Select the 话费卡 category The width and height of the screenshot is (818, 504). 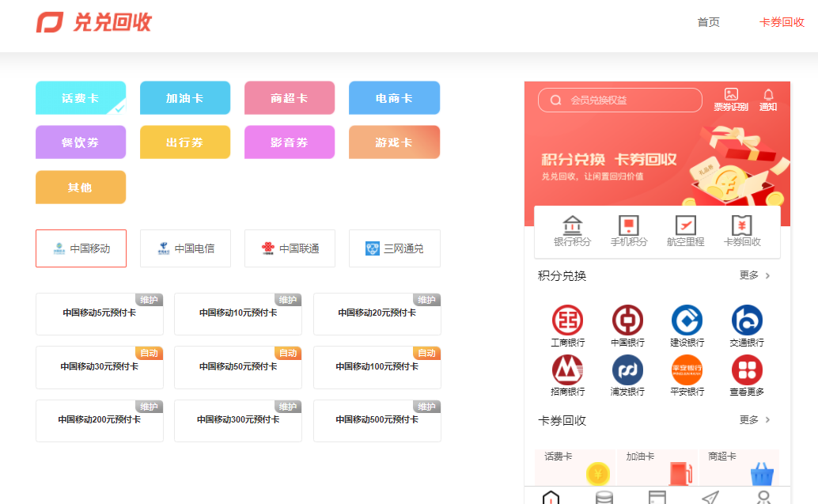[x=81, y=97]
